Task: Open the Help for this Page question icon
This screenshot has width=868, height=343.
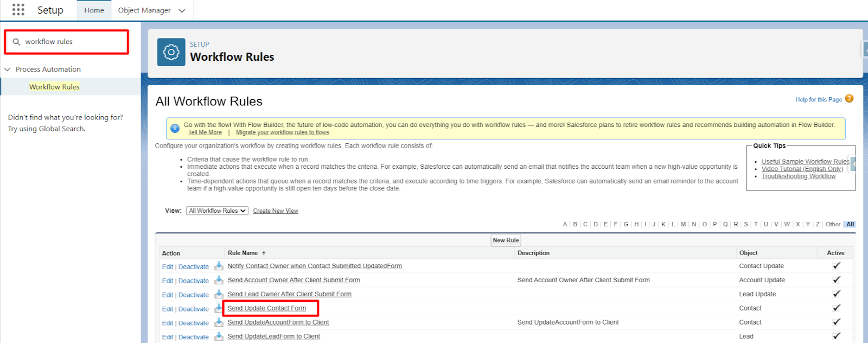Action: [849, 99]
